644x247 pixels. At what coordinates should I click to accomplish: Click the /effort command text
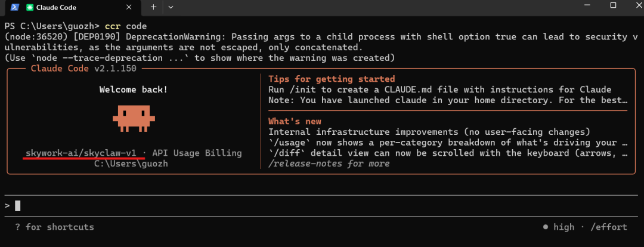coord(609,227)
